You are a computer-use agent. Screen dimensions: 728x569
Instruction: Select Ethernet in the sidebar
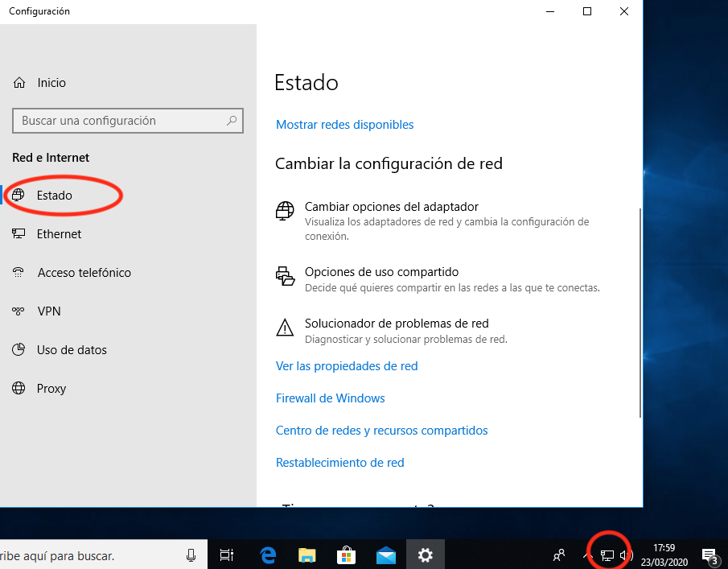click(x=59, y=233)
